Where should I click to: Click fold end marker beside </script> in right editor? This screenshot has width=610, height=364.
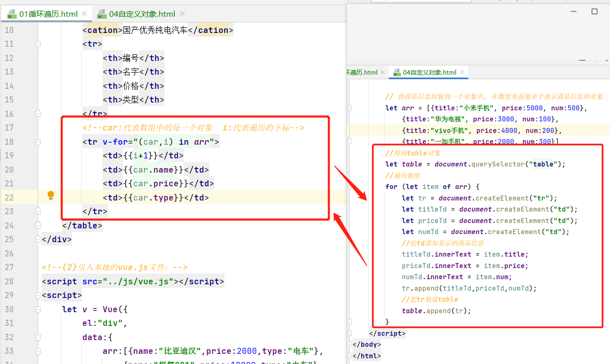[x=350, y=333]
